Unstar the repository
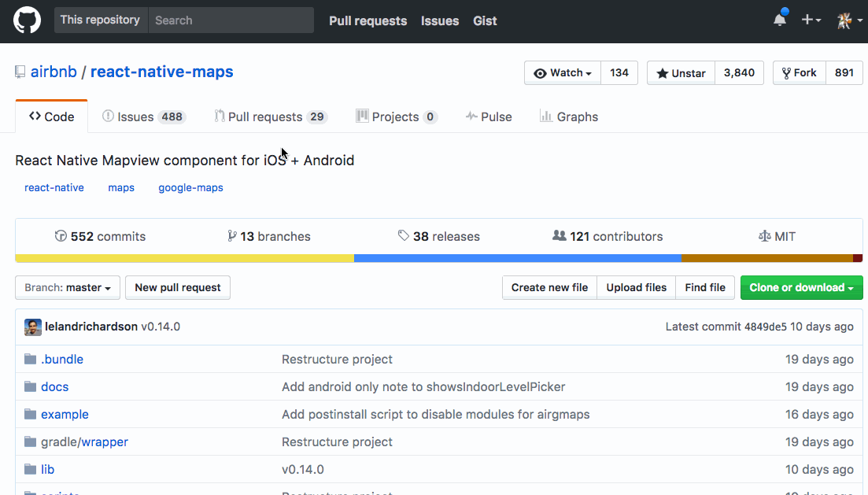The width and height of the screenshot is (868, 495). pos(681,72)
